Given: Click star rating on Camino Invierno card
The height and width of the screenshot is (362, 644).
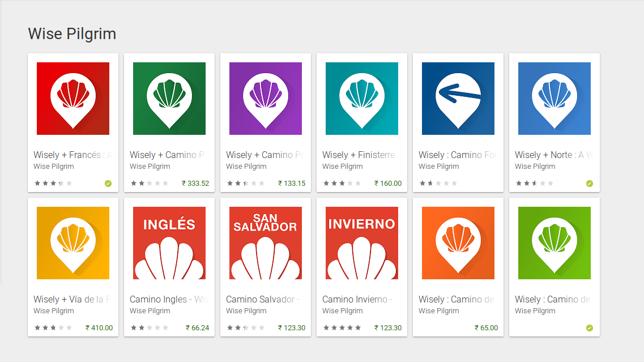Looking at the screenshot, I should click(342, 328).
